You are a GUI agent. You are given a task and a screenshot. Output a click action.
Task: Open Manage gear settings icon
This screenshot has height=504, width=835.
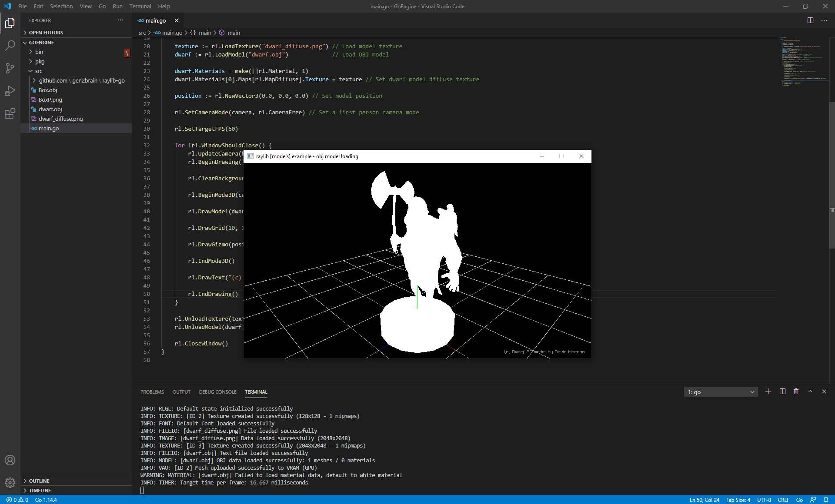click(10, 482)
